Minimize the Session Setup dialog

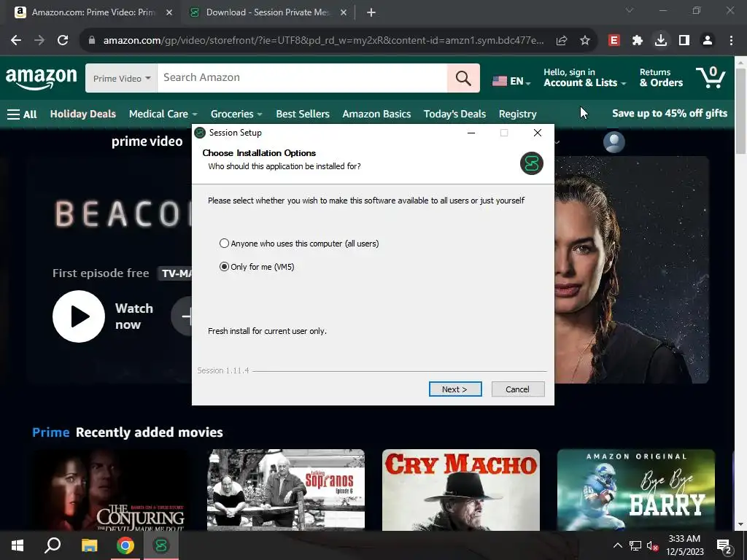click(471, 133)
